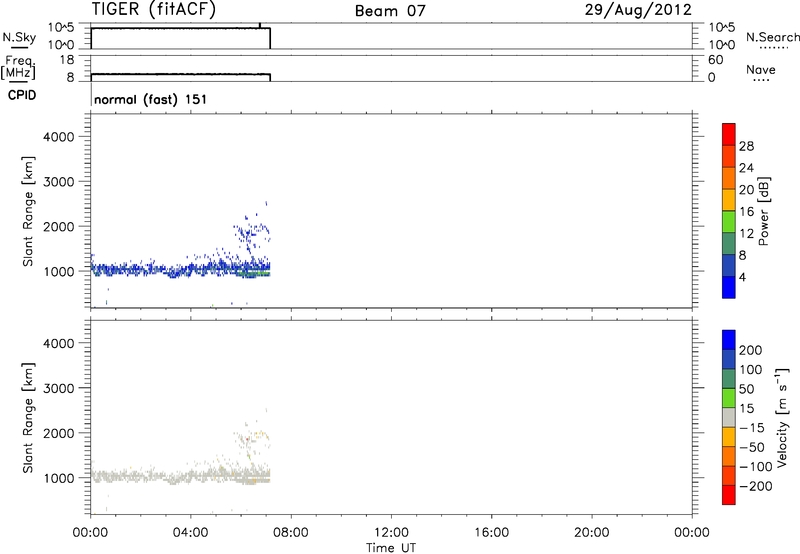Click the Nave legend label
Image resolution: width=800 pixels, height=554 pixels.
761,70
